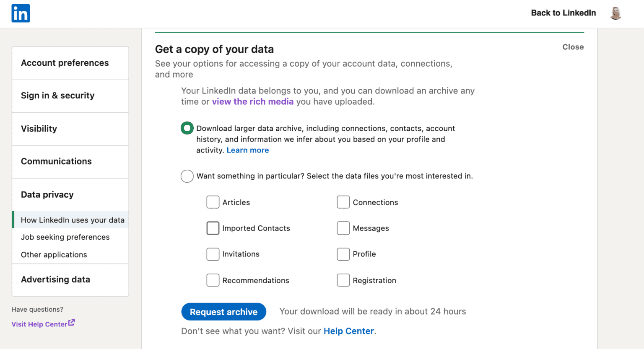
Task: Open the Account preferences section
Action: [65, 62]
